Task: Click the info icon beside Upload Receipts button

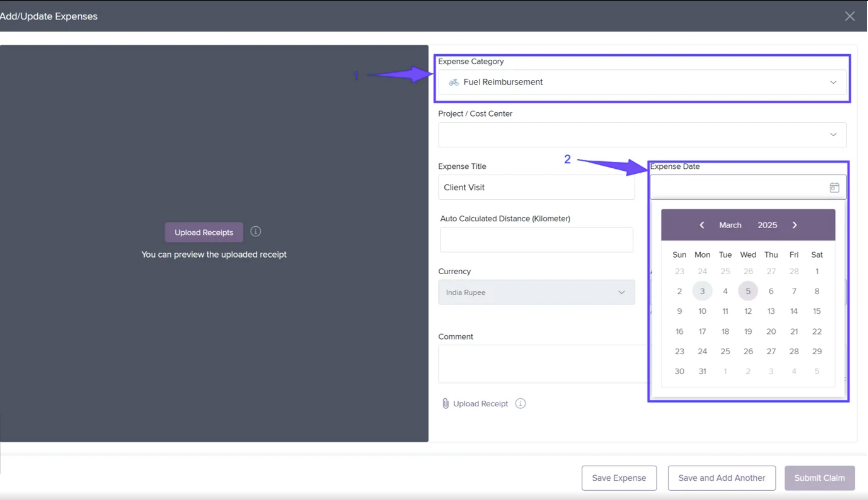Action: [255, 231]
